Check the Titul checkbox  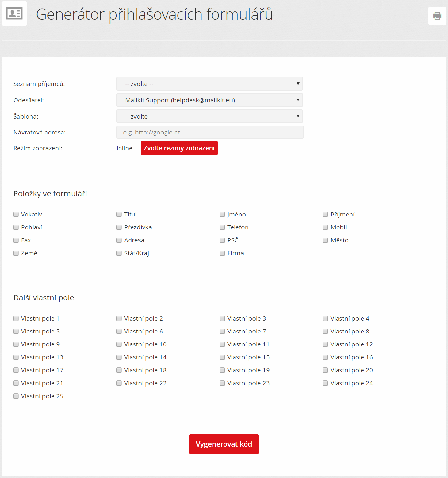(x=119, y=214)
